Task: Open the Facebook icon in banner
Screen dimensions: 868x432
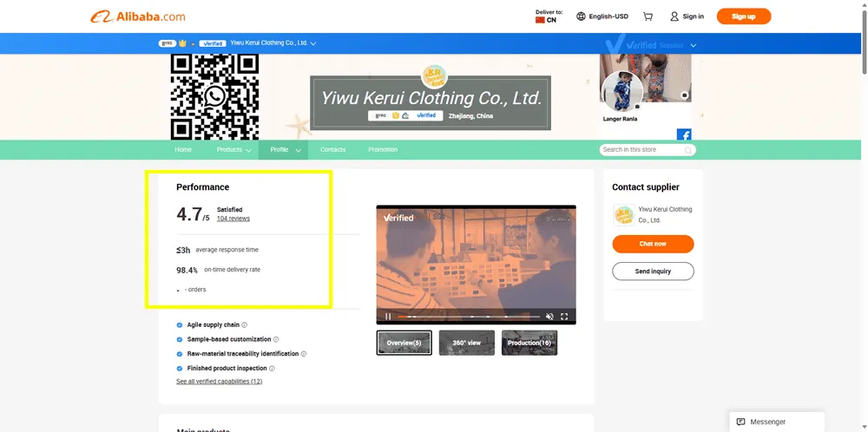Action: tap(684, 134)
